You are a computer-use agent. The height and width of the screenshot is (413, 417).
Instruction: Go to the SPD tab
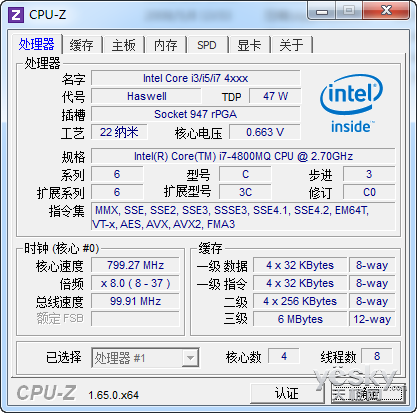pyautogui.click(x=207, y=45)
